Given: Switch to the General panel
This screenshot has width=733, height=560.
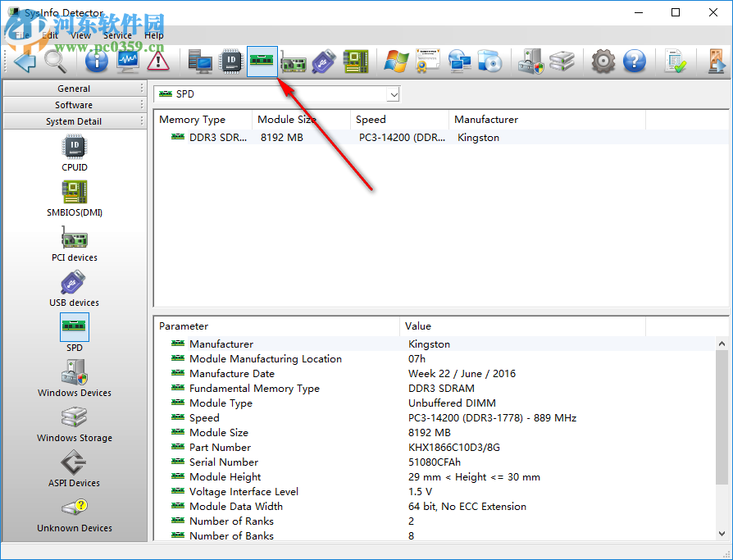Looking at the screenshot, I should pyautogui.click(x=74, y=88).
